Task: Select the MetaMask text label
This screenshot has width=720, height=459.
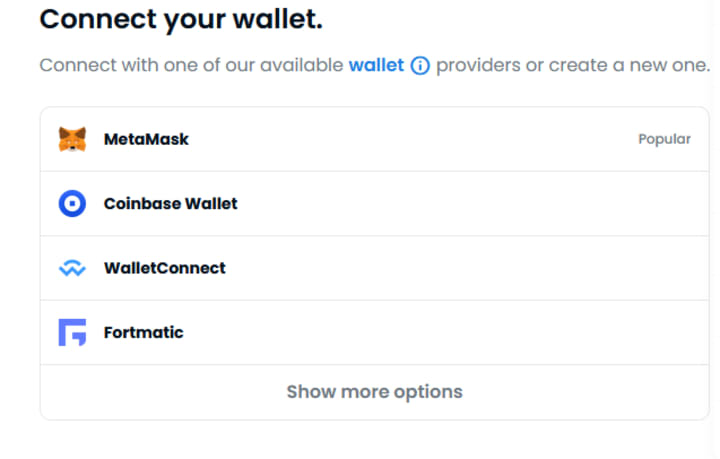Action: 146,139
